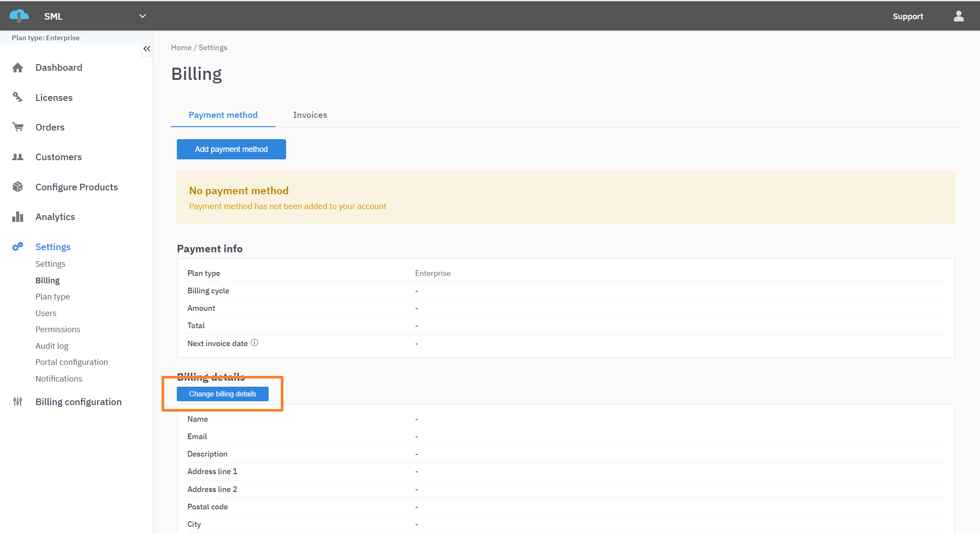
Task: Select the Payment method tab
Action: tap(223, 115)
